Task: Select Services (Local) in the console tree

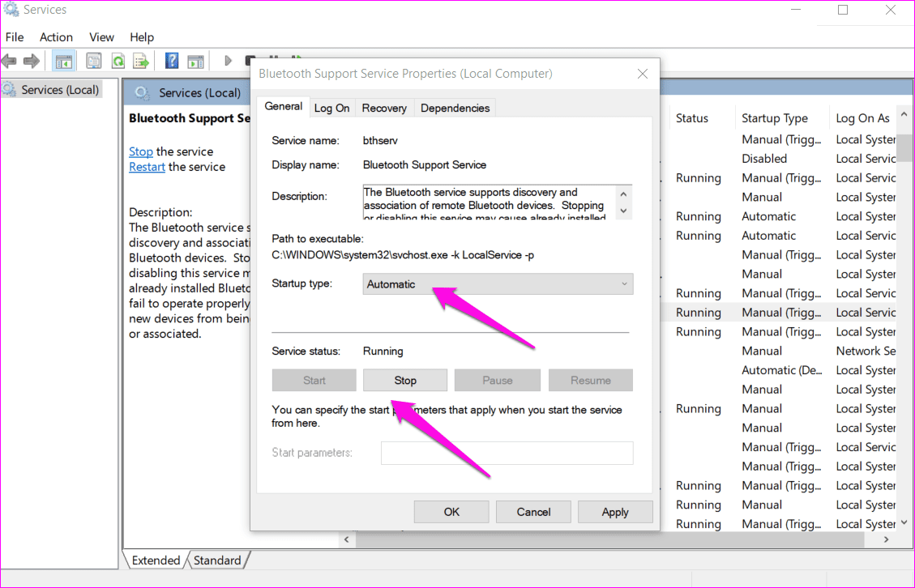Action: [59, 90]
